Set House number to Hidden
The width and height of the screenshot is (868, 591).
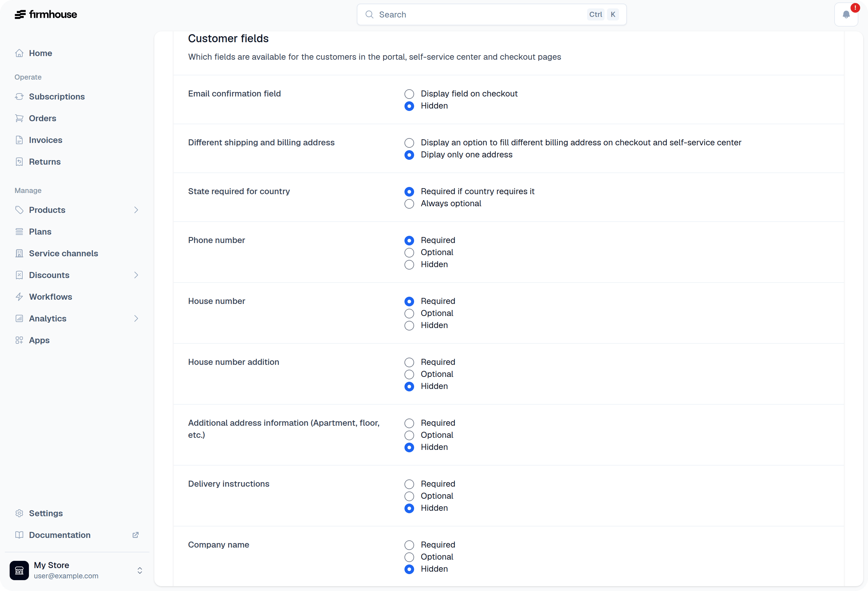coord(409,325)
